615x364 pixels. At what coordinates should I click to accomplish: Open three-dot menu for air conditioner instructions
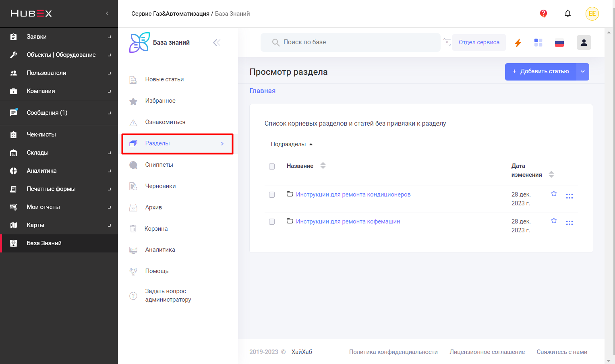click(x=569, y=196)
